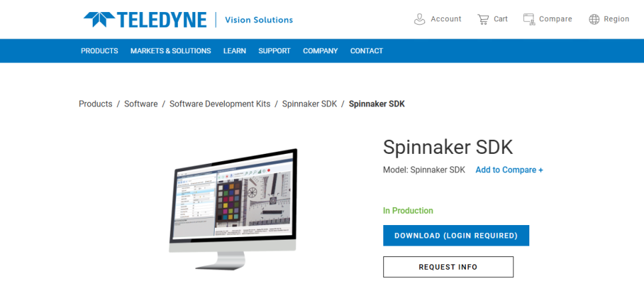Click the Region globe icon
Image resolution: width=644 pixels, height=291 pixels.
click(x=594, y=19)
